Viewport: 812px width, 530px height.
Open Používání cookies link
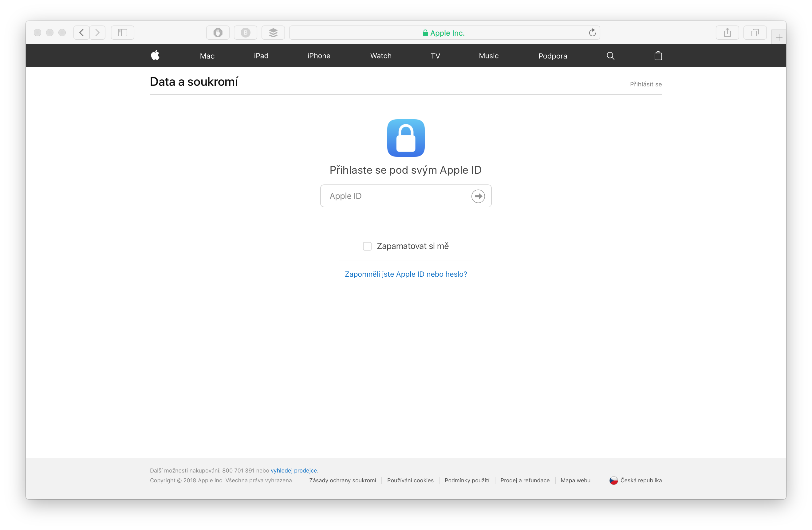tap(410, 480)
